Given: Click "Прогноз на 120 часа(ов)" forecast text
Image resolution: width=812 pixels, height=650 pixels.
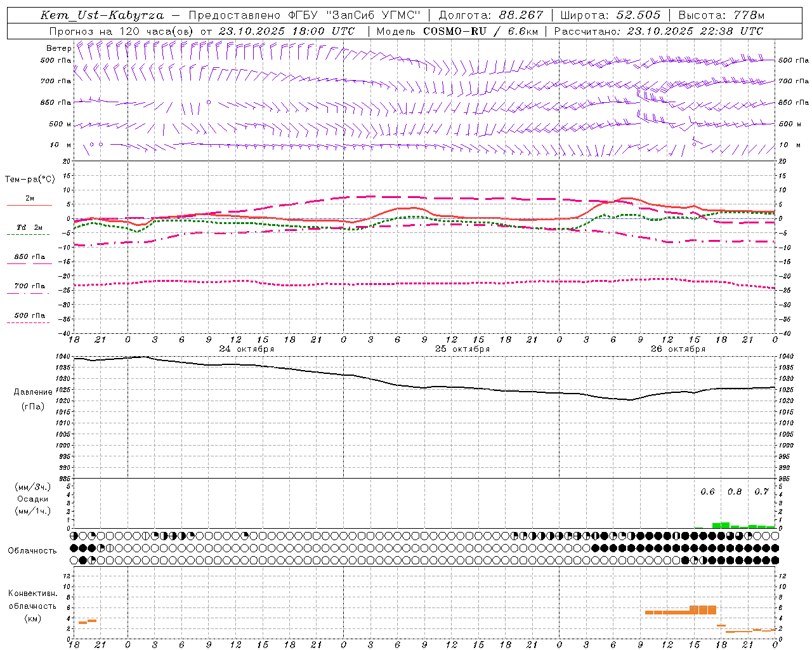Looking at the screenshot, I should click(122, 31).
